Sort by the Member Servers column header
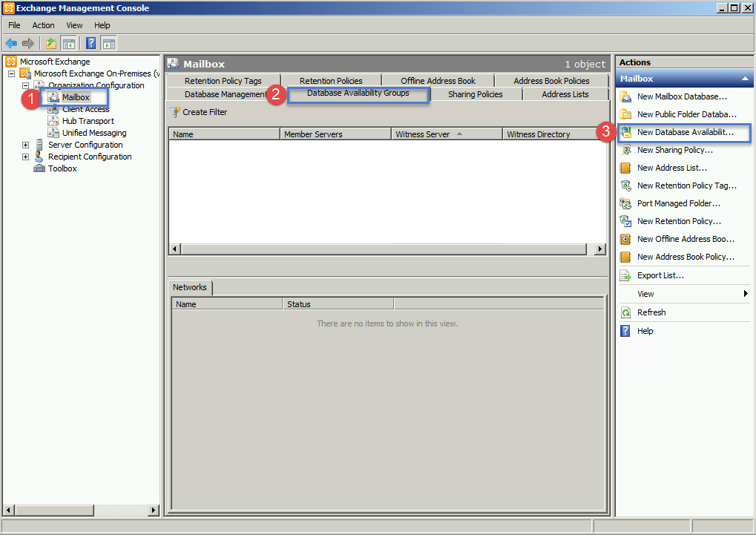 point(335,134)
